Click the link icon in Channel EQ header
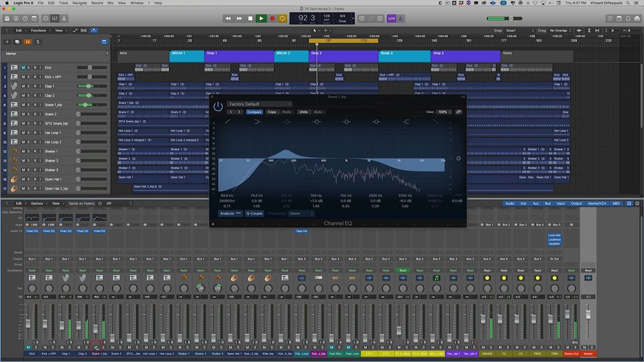Screen dimensions: 644x362 click(x=458, y=112)
